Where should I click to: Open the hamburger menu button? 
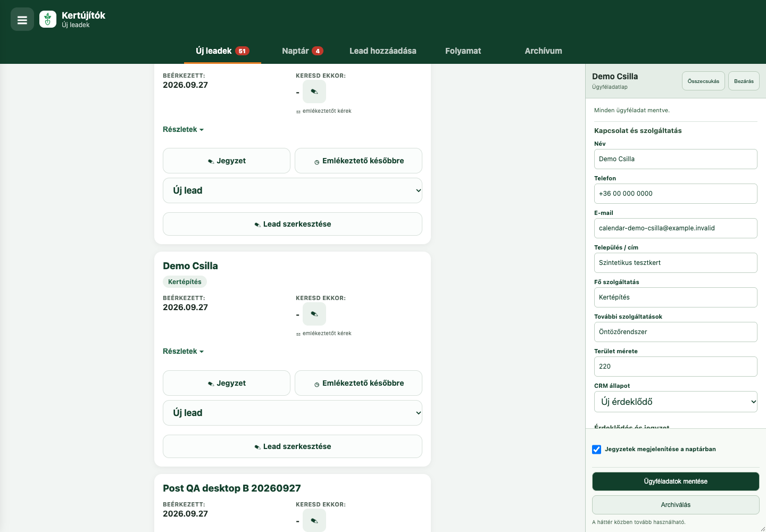[x=22, y=20]
